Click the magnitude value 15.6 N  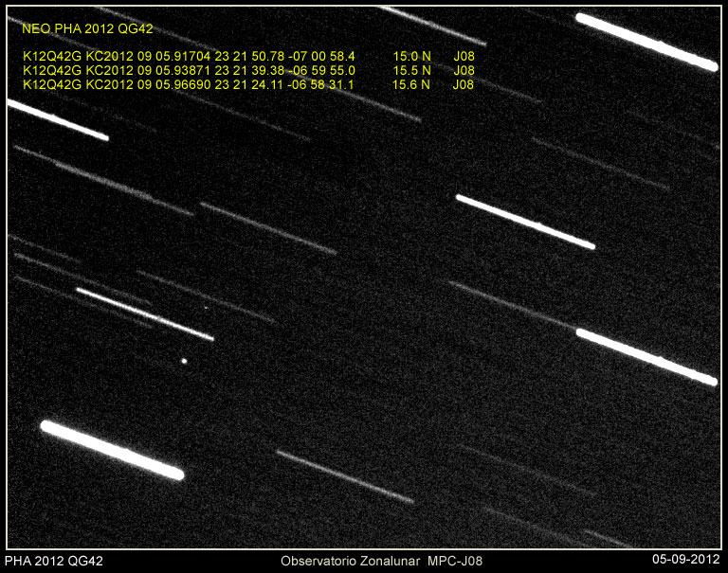tap(411, 84)
